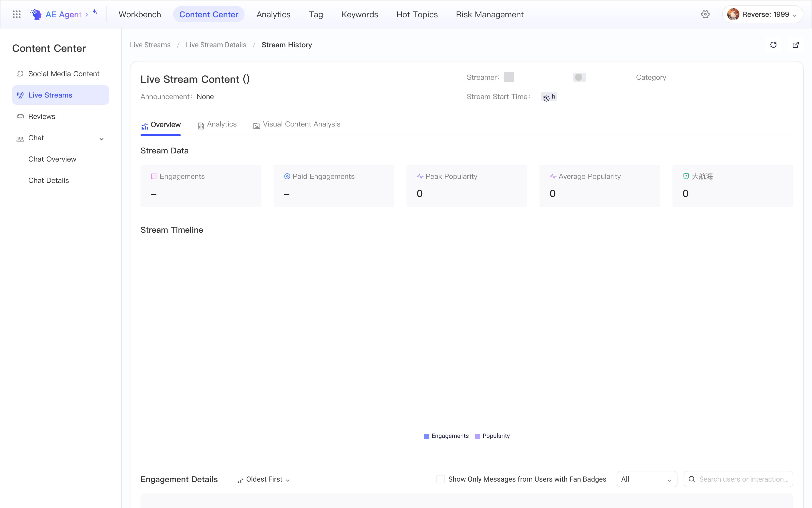Click the Social Media Content bubble icon
This screenshot has width=812, height=508.
tap(20, 74)
